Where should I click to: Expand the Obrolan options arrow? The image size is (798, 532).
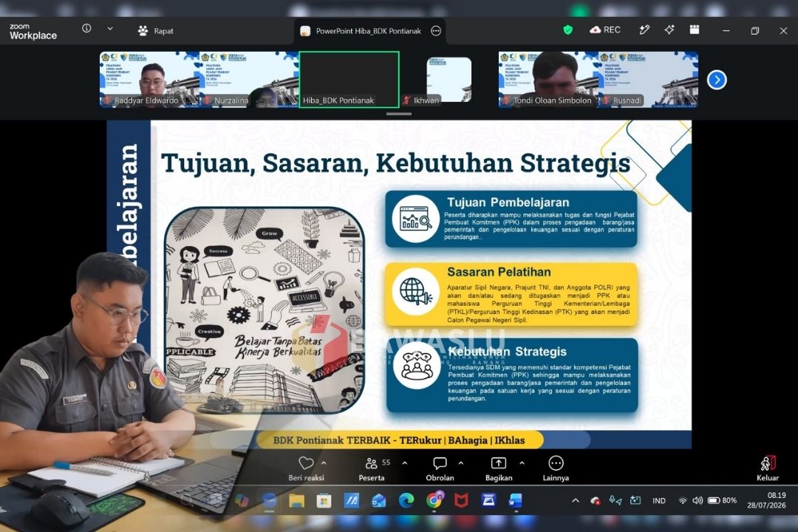pos(460,463)
